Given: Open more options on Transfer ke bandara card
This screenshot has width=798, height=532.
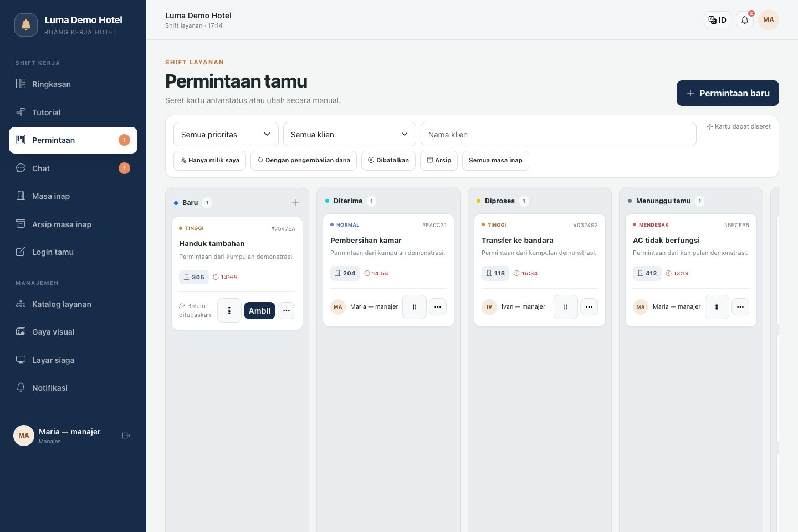Looking at the screenshot, I should coord(589,307).
